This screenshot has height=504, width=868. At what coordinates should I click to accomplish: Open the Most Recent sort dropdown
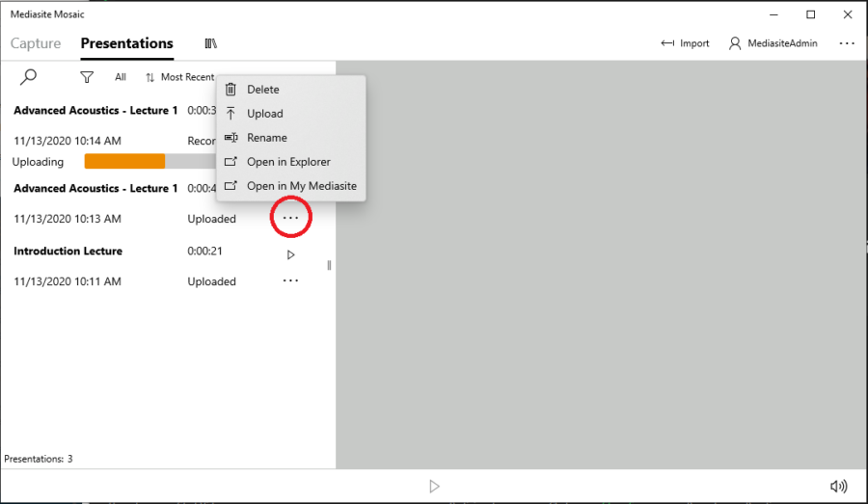[180, 77]
